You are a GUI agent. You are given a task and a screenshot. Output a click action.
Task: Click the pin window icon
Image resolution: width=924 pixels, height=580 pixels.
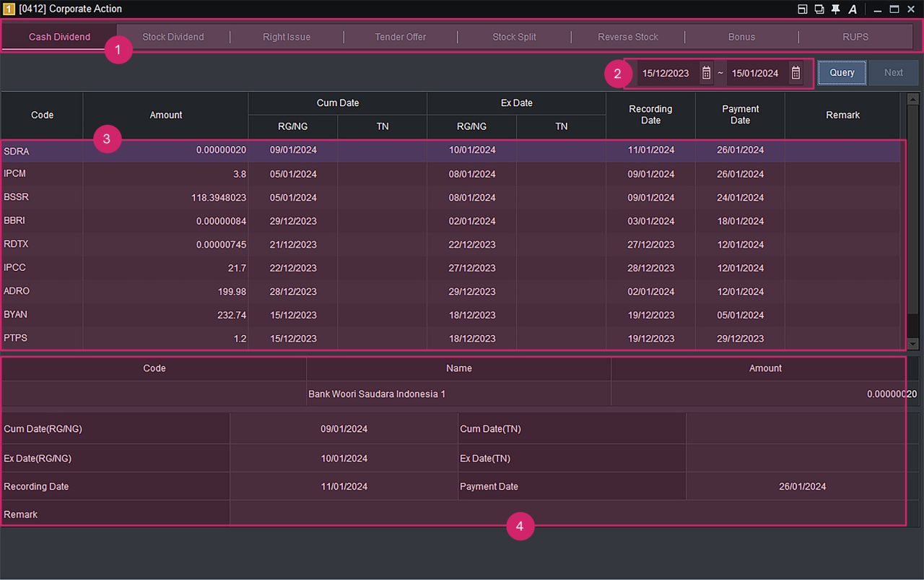click(835, 9)
